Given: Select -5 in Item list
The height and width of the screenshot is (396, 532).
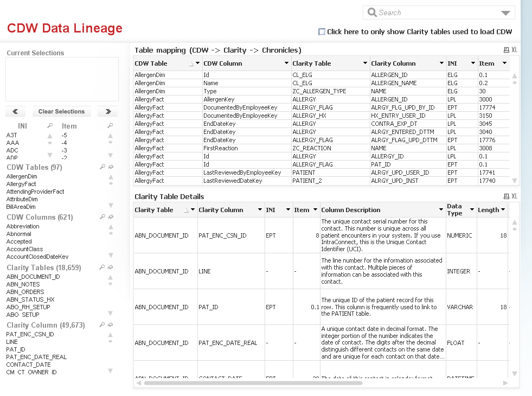Looking at the screenshot, I should 64,135.
